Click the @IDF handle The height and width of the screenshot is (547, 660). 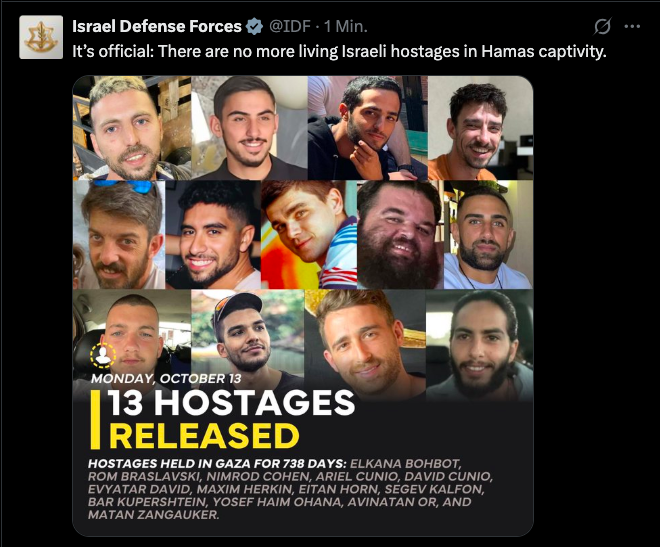290,27
